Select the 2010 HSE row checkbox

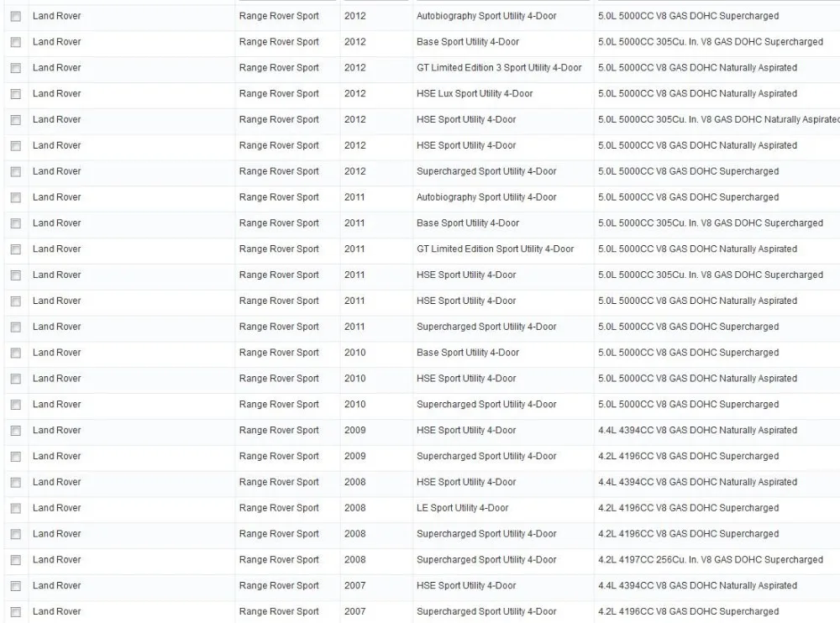16,380
